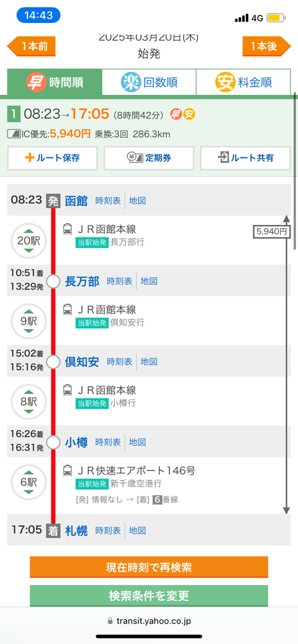Screen dimensions: 298x644
Task: Open 時刻表 link for 小樽
Action: coord(108,443)
